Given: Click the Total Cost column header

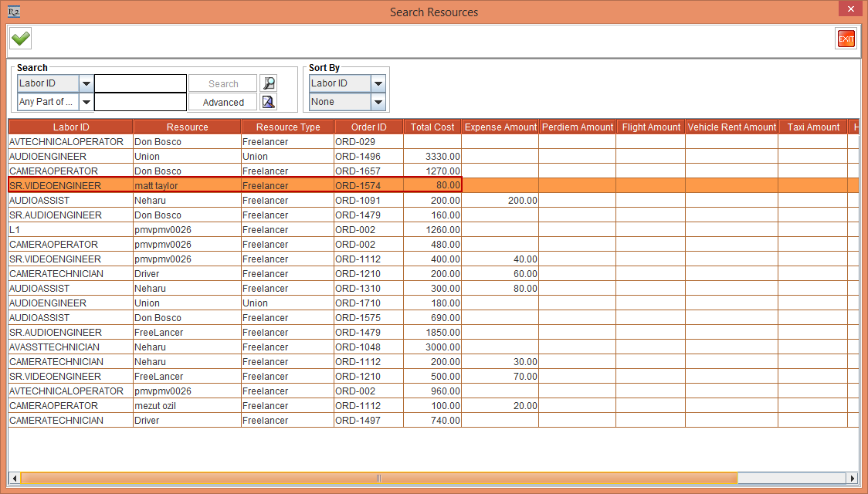Looking at the screenshot, I should click(x=432, y=127).
